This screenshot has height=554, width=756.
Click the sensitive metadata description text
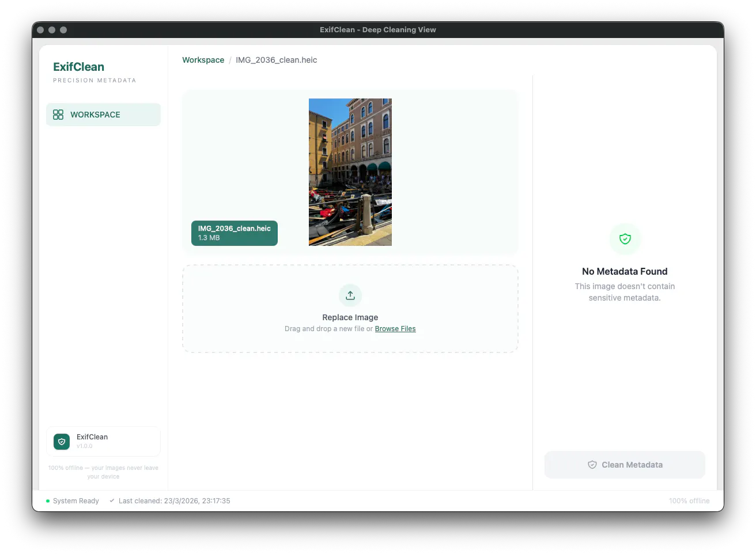tap(625, 292)
